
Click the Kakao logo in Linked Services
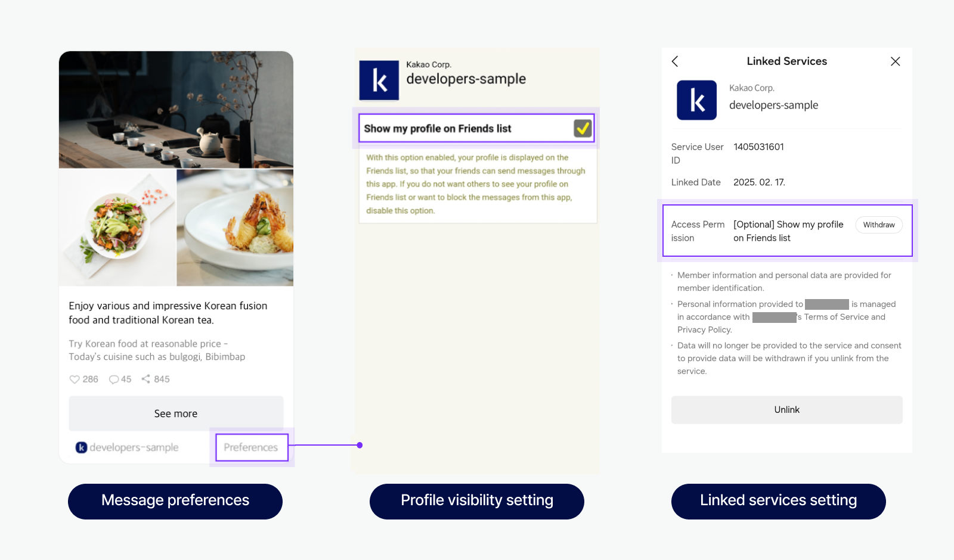tap(696, 100)
